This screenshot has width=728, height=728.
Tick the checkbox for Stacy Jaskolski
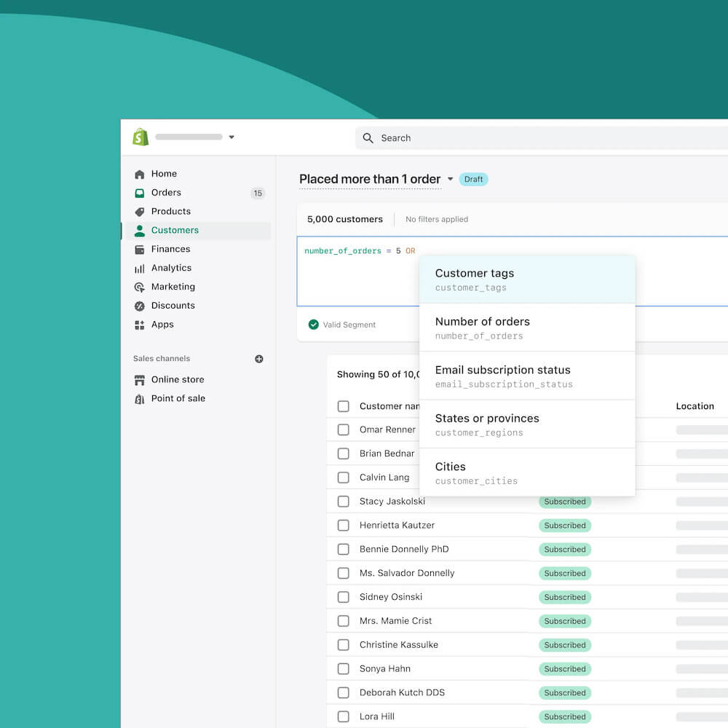[x=344, y=502]
